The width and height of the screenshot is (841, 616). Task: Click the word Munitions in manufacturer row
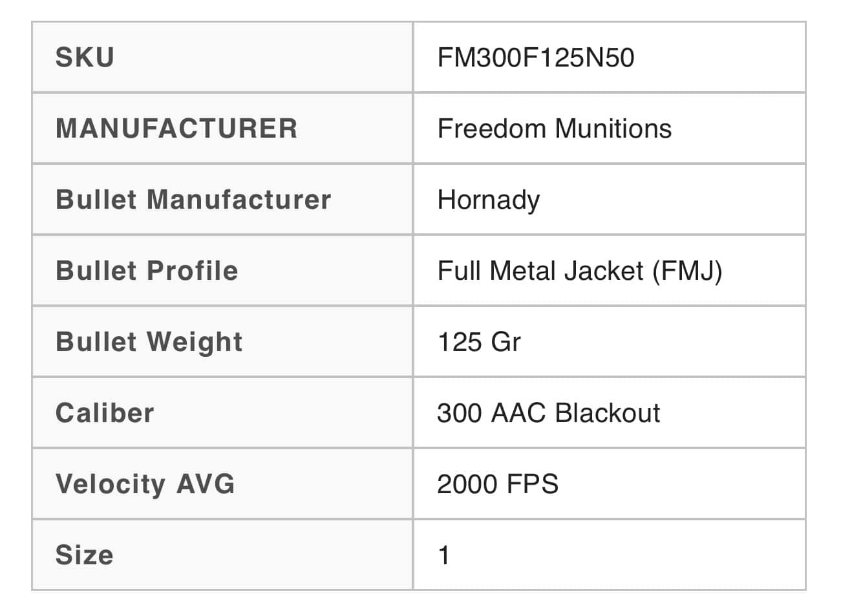pos(613,128)
